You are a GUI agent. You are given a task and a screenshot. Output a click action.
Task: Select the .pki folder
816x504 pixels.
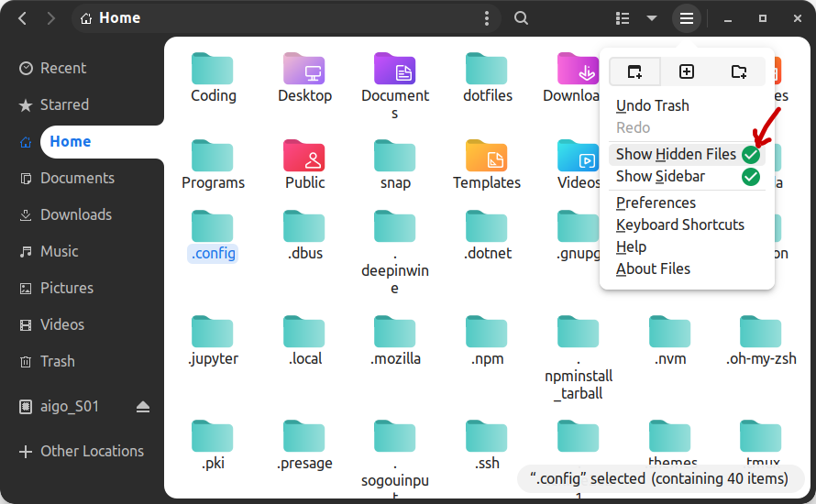(x=213, y=436)
